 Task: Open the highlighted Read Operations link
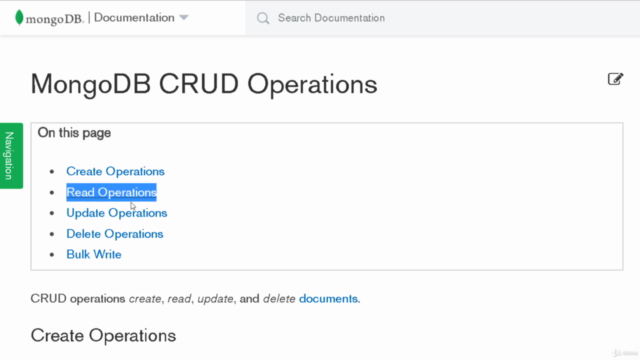(x=111, y=192)
